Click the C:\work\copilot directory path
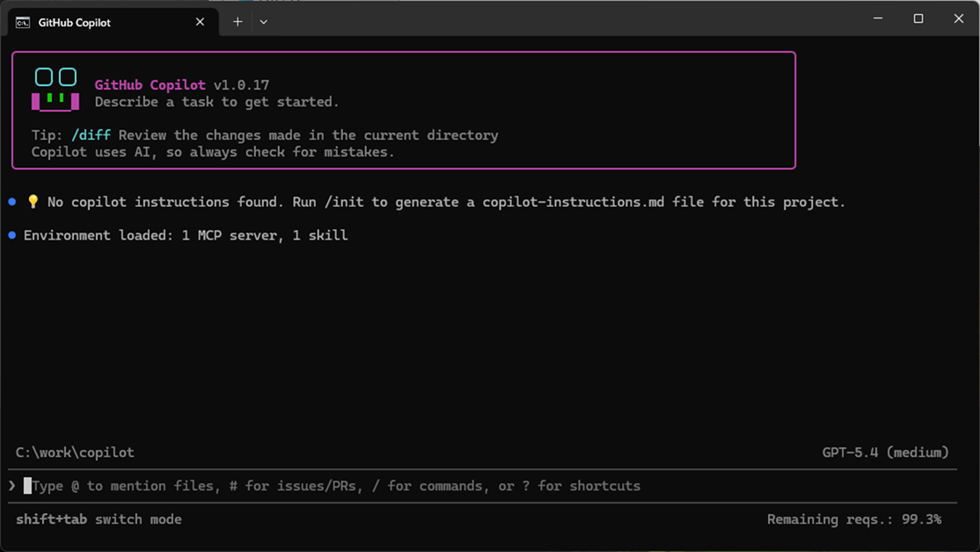The width and height of the screenshot is (980, 552). point(75,453)
